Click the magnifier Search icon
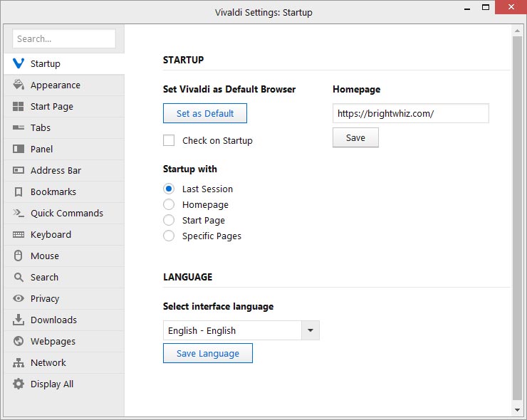Viewport: 527px width, 420px height. [18, 277]
